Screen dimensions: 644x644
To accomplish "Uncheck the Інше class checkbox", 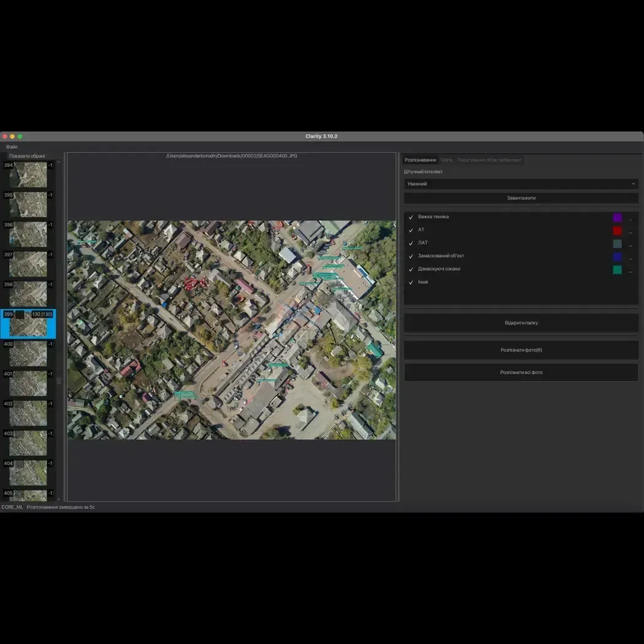I will point(411,282).
